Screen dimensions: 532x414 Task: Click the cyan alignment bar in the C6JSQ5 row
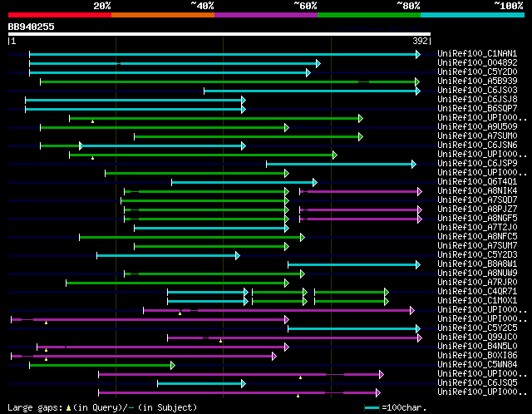201,384
